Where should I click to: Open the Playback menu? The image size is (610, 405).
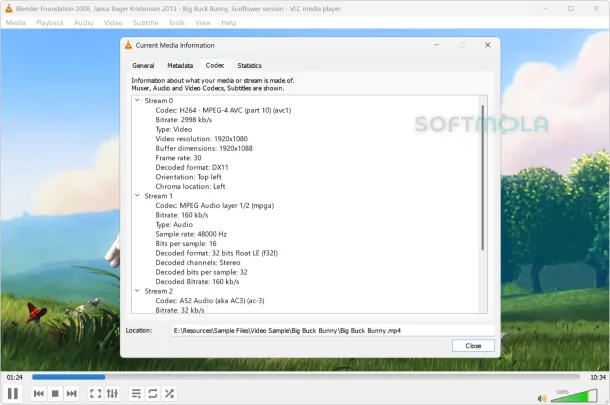tap(50, 23)
